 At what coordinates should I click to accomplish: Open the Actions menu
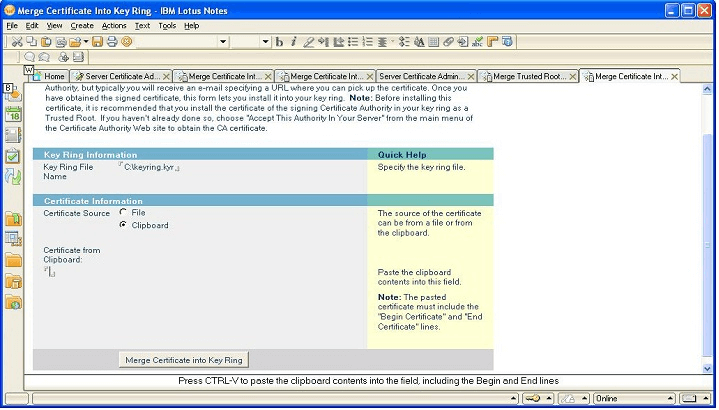[114, 25]
